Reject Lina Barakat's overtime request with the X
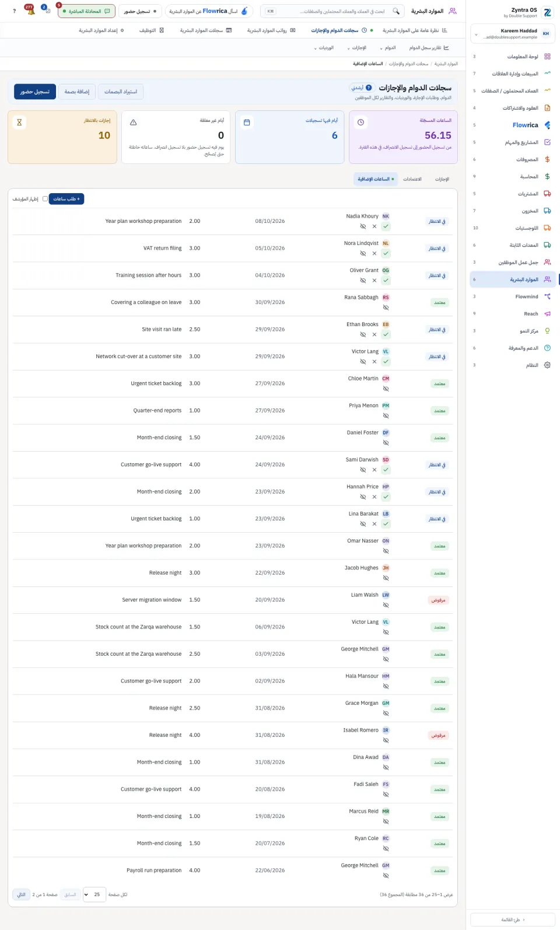Viewport: 560px width, 930px height. pos(374,524)
